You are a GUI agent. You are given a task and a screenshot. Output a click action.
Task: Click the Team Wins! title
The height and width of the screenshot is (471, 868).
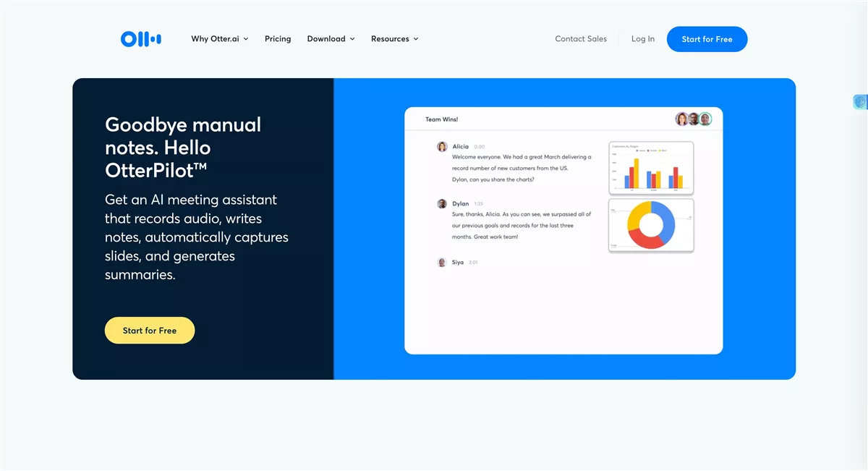coord(441,119)
